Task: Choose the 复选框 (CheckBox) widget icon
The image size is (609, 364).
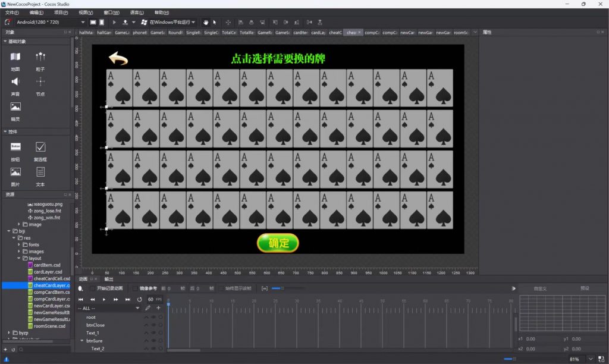Action: (x=40, y=147)
